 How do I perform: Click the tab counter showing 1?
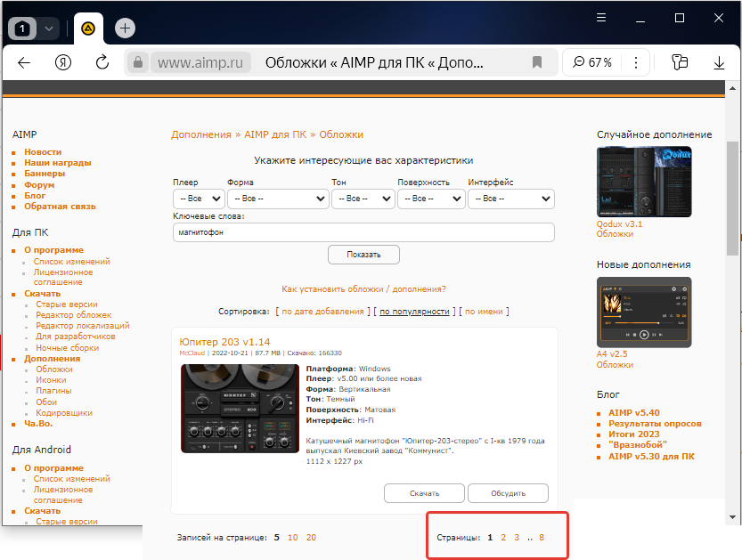pos(22,28)
